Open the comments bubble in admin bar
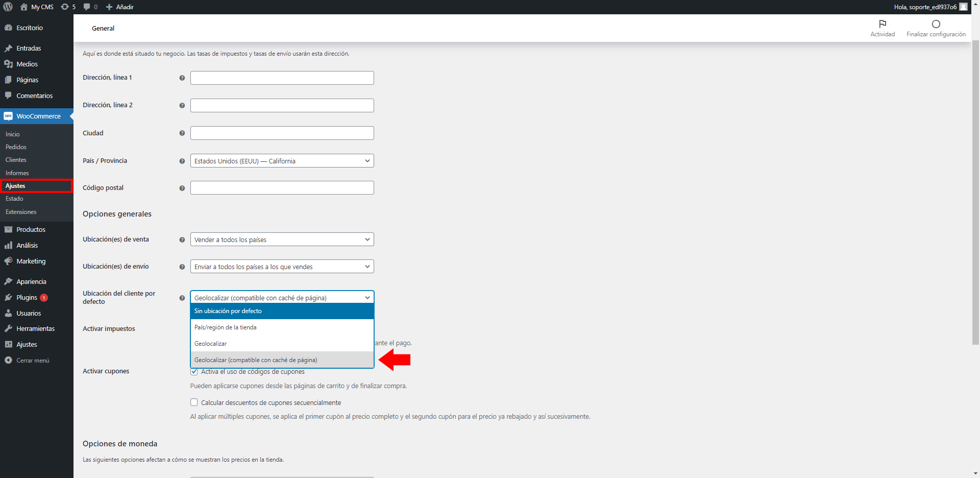Image resolution: width=980 pixels, height=478 pixels. pos(87,7)
